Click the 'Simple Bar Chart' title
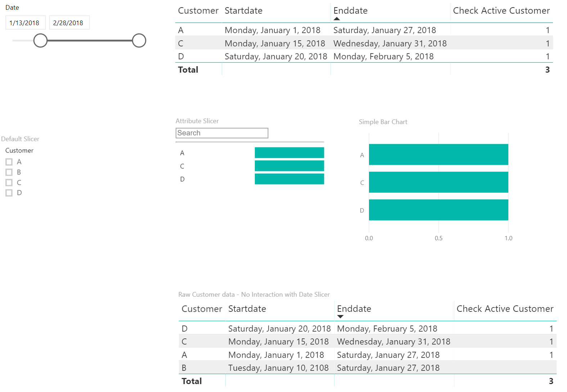The width and height of the screenshot is (567, 392). (x=383, y=122)
